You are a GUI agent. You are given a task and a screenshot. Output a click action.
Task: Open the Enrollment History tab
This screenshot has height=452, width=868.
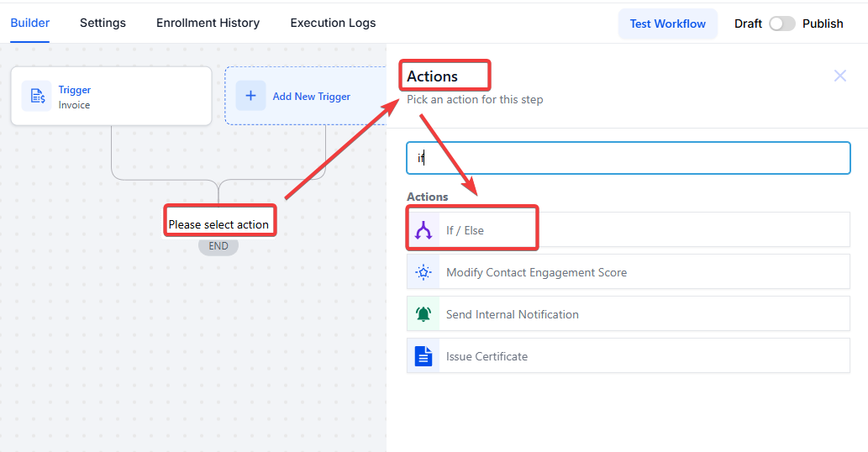[208, 24]
